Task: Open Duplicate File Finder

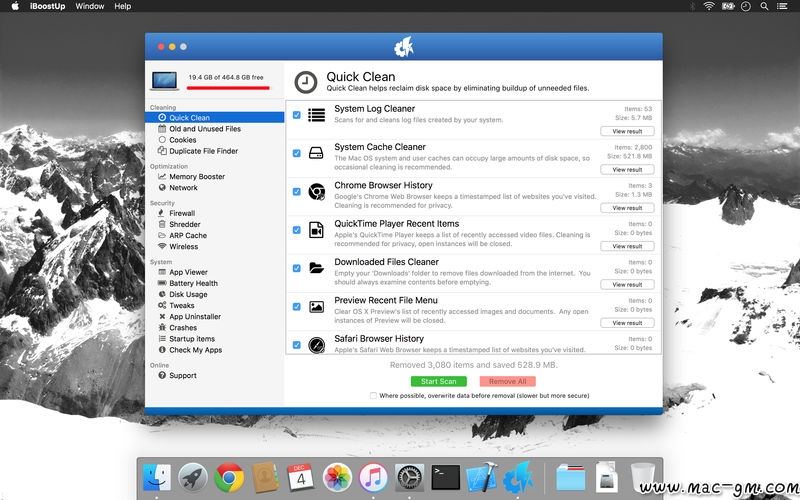Action: coord(198,151)
